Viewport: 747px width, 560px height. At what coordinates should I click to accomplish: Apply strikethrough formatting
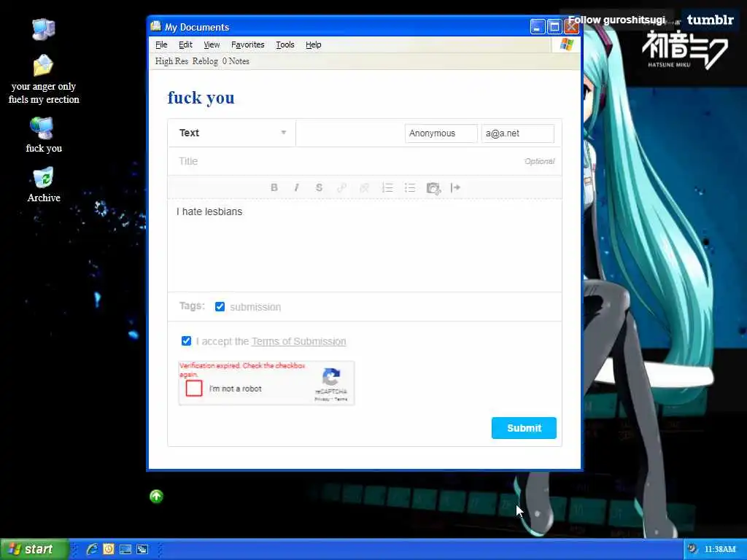(x=320, y=187)
